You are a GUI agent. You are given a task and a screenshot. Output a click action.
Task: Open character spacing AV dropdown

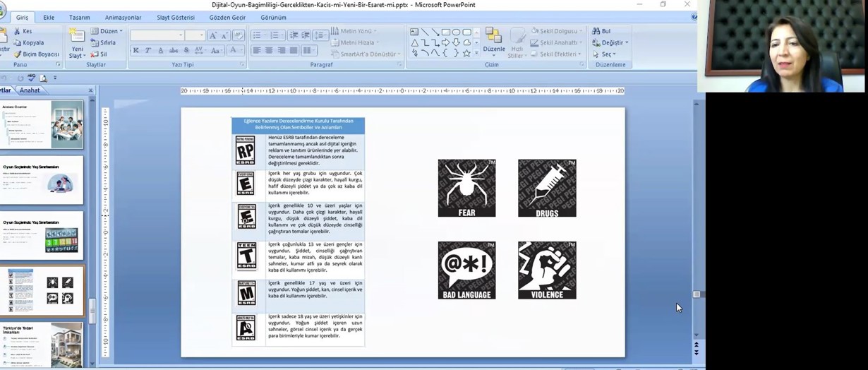click(201, 50)
